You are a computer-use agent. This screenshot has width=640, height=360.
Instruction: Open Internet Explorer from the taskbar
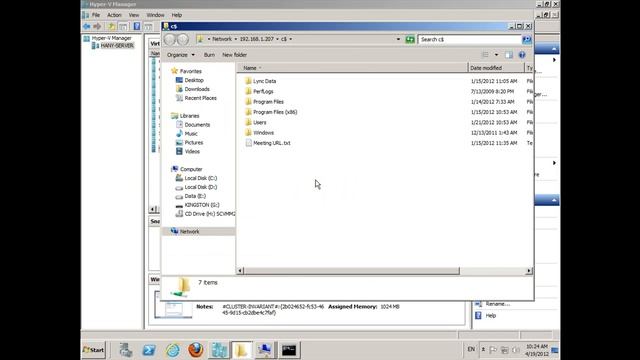172,350
